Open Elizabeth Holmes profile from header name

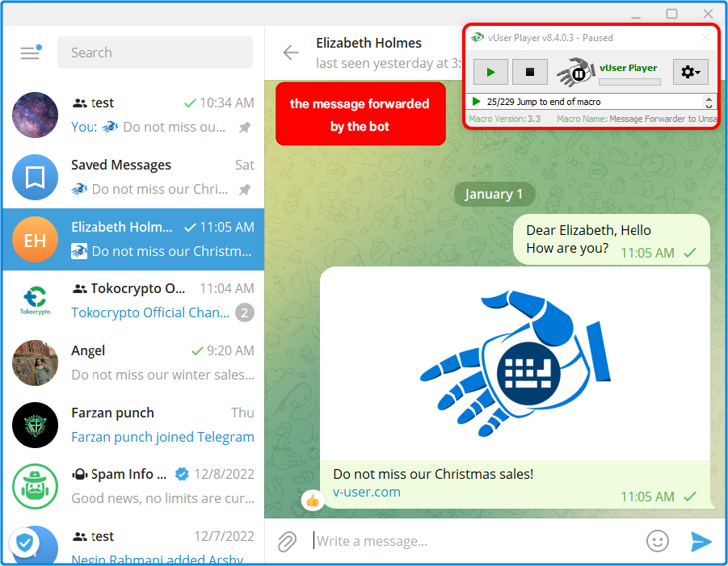tap(368, 43)
